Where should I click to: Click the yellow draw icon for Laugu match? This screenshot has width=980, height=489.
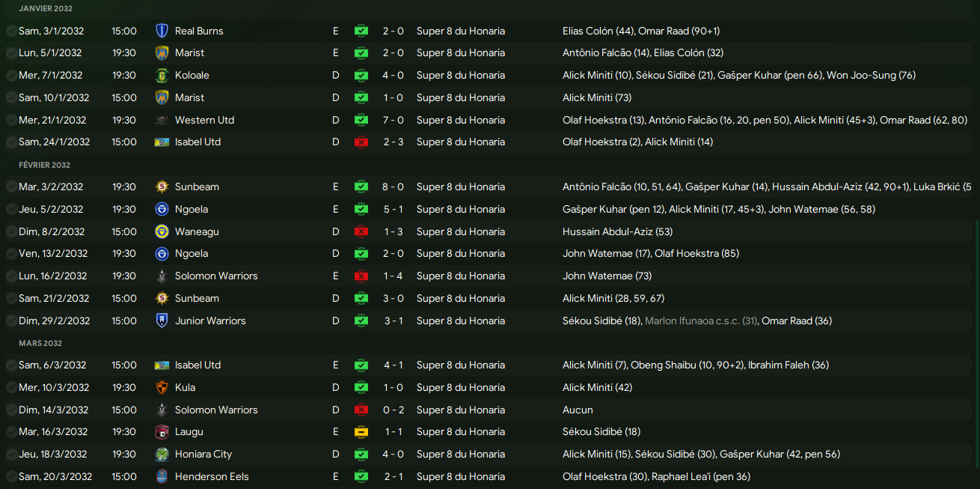coord(361,432)
